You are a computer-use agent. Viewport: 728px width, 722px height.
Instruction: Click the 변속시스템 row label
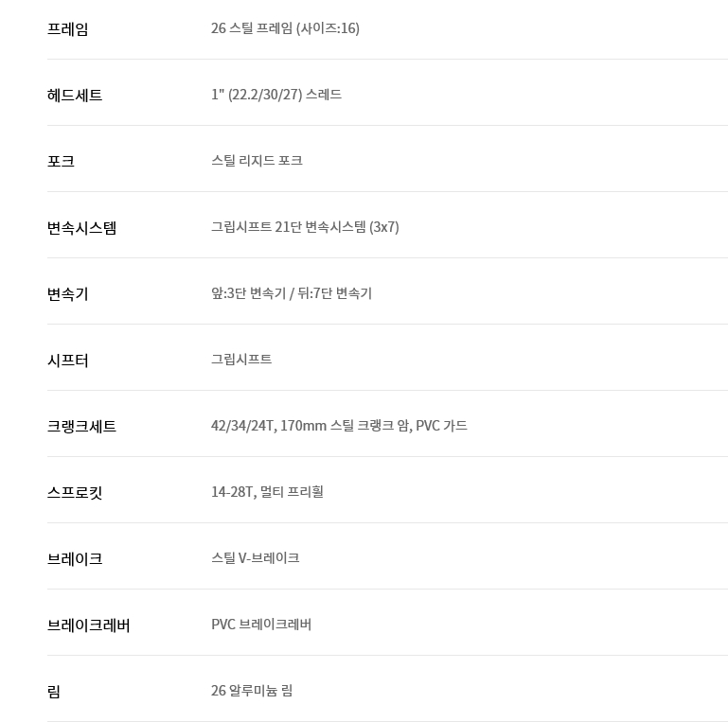tap(81, 227)
